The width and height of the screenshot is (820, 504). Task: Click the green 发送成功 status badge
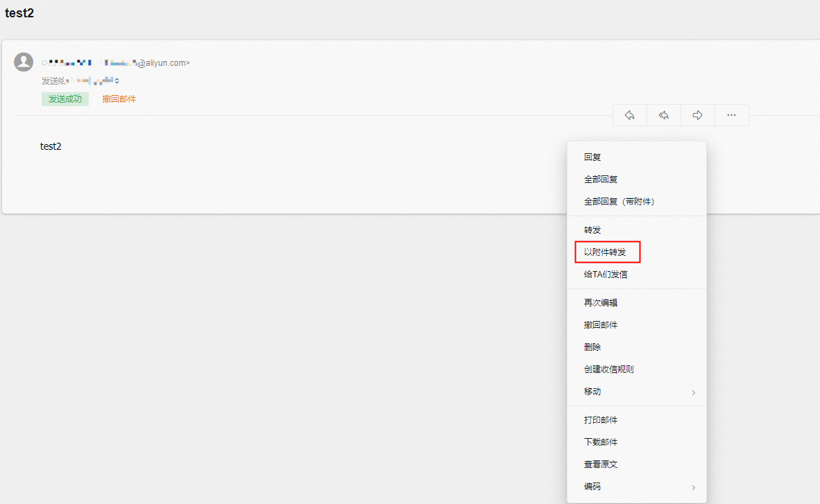point(65,99)
